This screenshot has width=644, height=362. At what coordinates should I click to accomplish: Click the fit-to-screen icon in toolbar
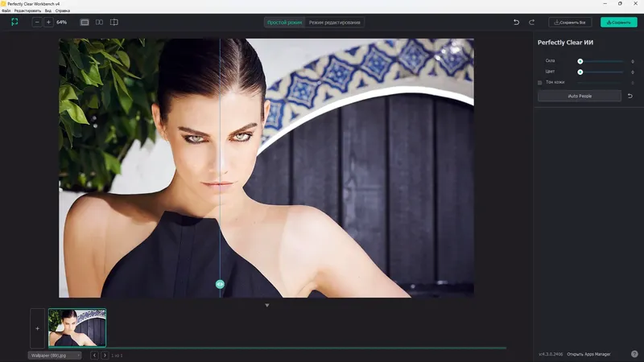point(14,23)
